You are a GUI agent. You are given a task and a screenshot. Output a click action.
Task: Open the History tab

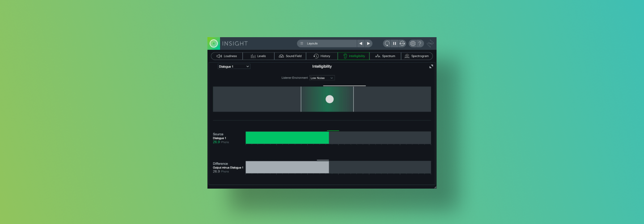[322, 56]
